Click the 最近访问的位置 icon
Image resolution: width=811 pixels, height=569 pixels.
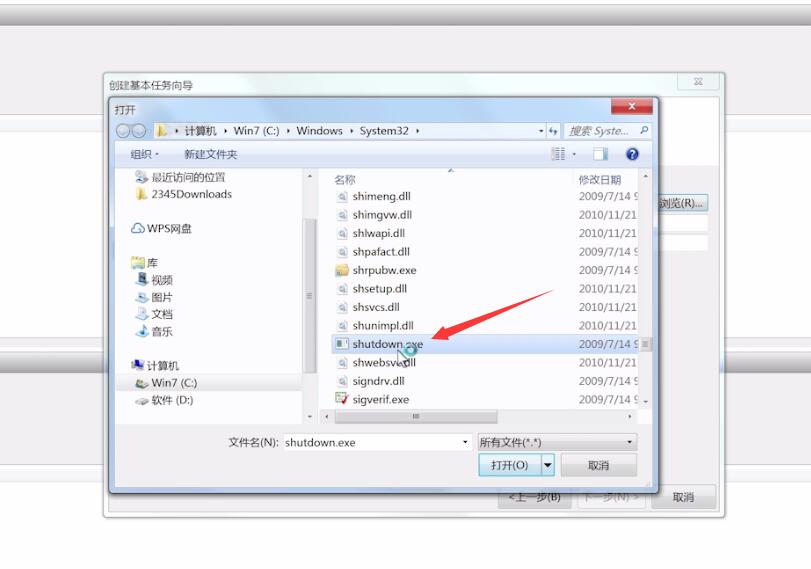point(141,177)
